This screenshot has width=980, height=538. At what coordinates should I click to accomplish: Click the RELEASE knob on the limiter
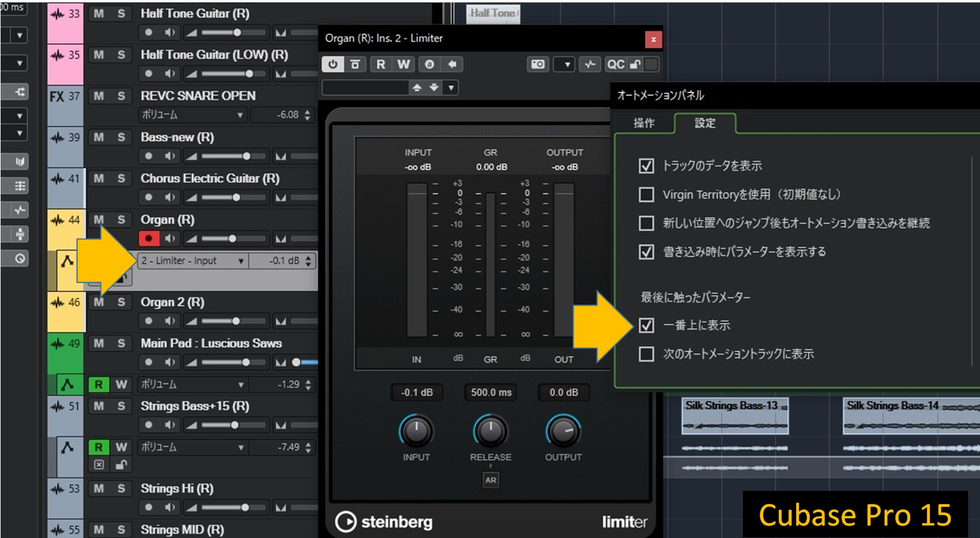click(490, 431)
